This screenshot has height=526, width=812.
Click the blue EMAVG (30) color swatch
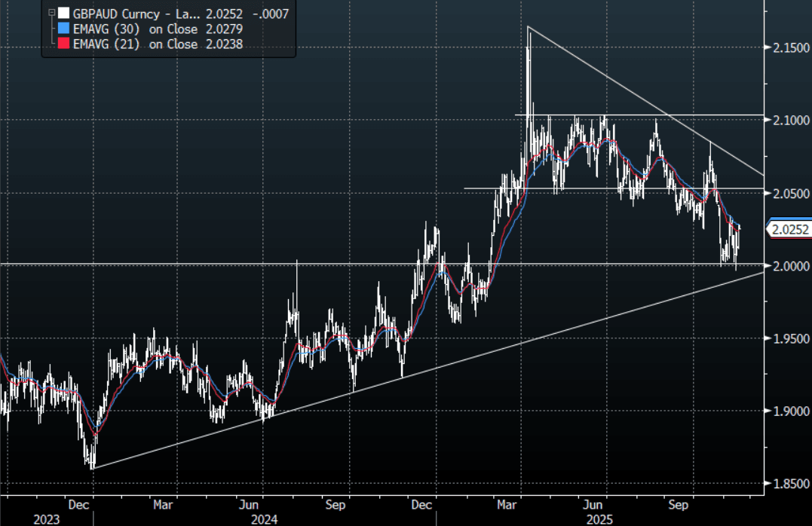pyautogui.click(x=63, y=29)
